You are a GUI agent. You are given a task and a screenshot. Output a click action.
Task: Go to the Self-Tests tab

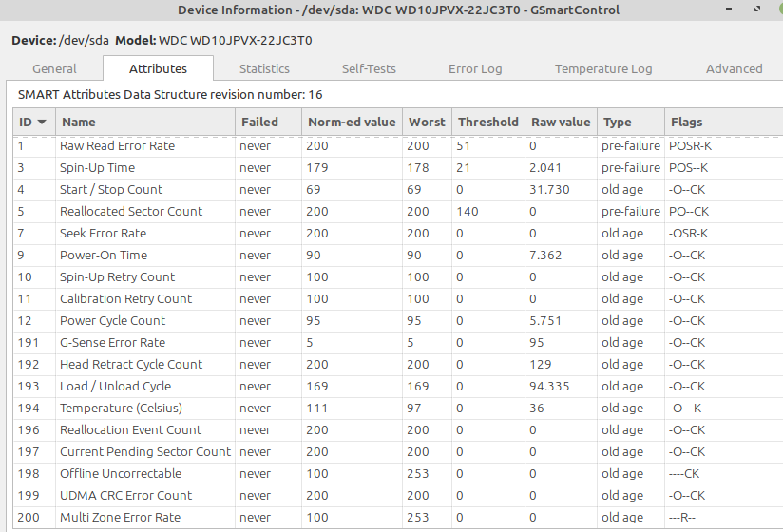(369, 68)
